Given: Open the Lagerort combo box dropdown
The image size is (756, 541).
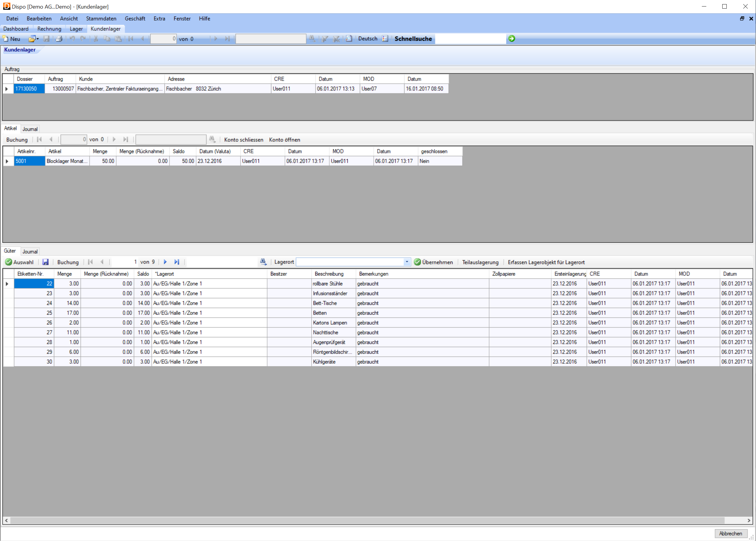Looking at the screenshot, I should 407,262.
